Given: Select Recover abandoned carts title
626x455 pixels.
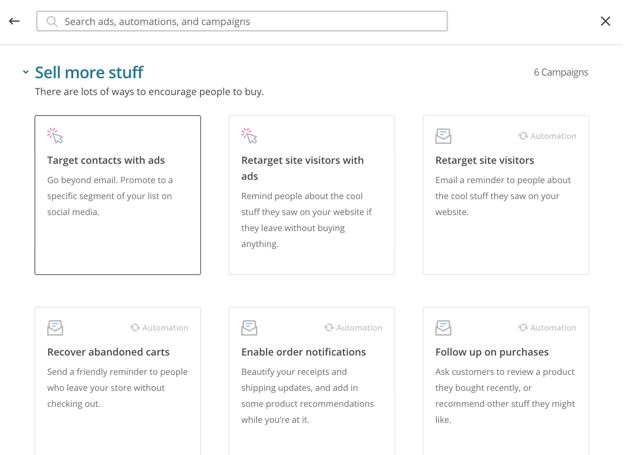Looking at the screenshot, I should pos(108,352).
